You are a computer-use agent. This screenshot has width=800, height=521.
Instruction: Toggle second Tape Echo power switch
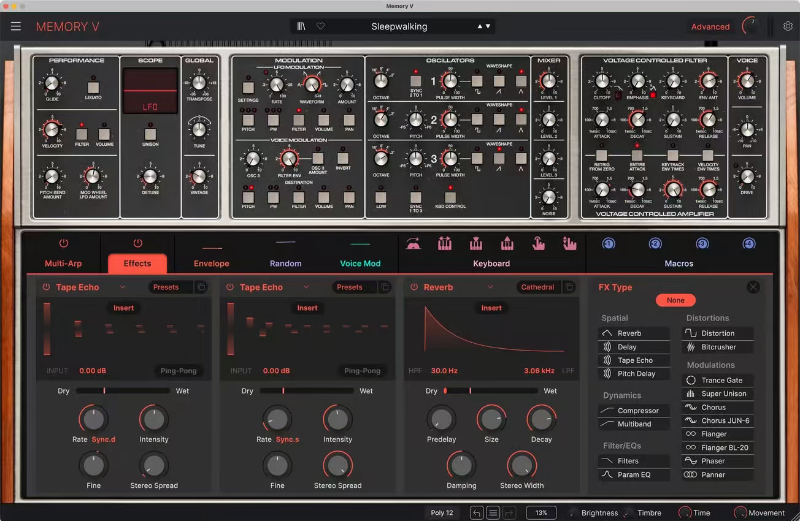coord(230,287)
